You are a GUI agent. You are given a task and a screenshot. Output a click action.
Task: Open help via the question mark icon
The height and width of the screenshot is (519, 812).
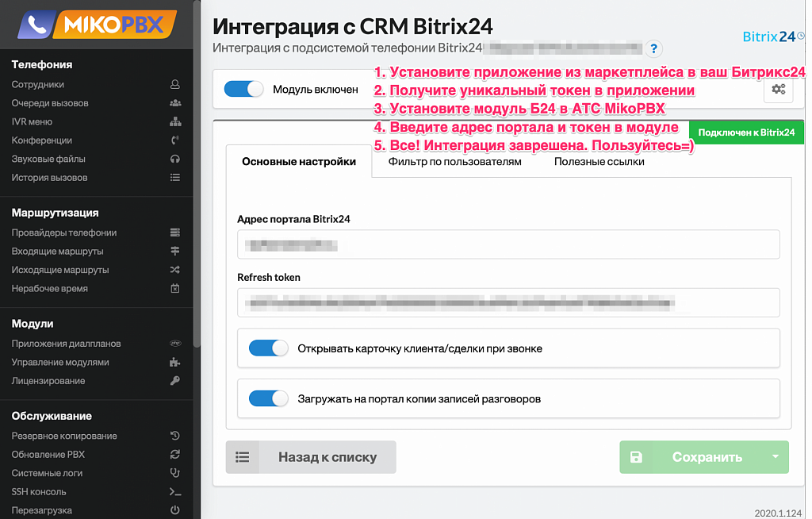point(654,48)
